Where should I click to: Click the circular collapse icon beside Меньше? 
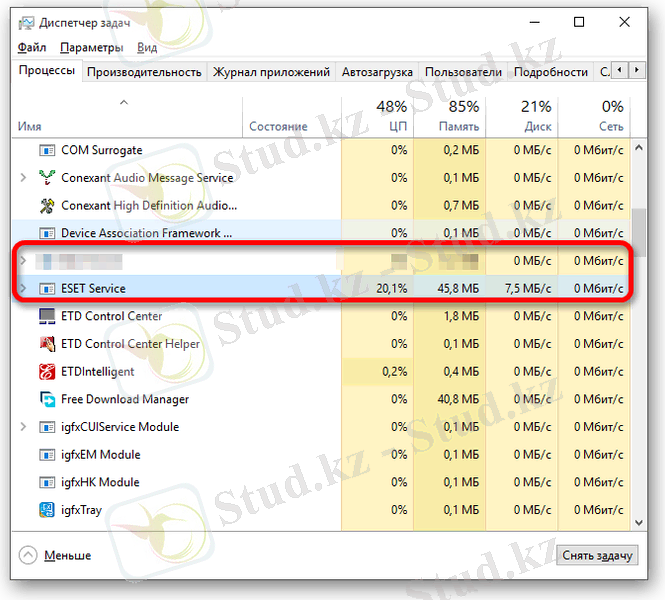28,555
